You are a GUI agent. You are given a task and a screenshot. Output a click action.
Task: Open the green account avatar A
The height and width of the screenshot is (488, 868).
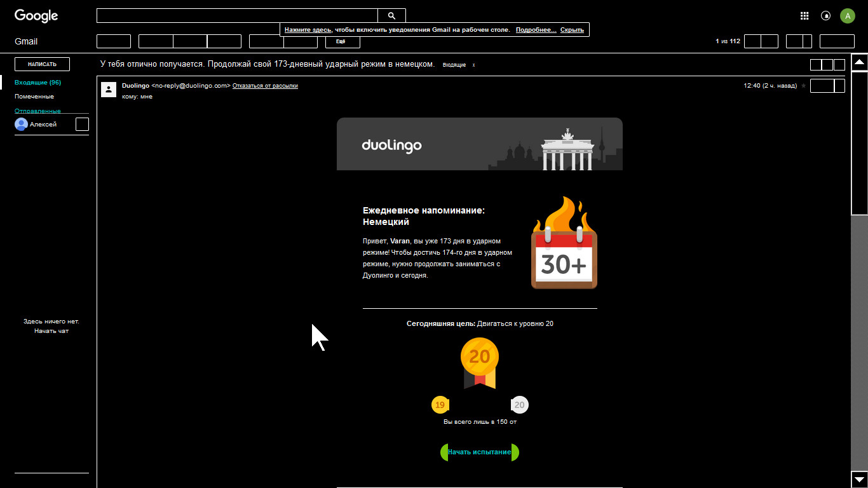848,16
